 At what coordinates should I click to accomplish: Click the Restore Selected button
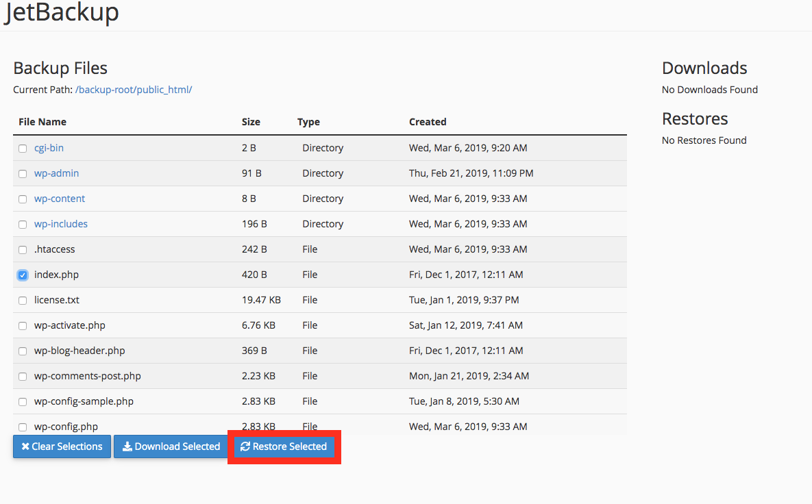284,446
